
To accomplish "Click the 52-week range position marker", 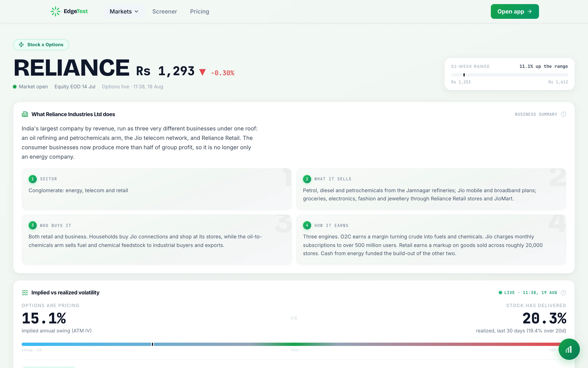I will (x=464, y=75).
